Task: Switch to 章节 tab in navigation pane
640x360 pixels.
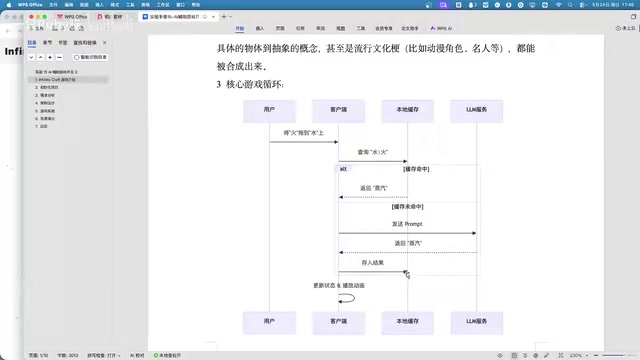Action: (47, 42)
